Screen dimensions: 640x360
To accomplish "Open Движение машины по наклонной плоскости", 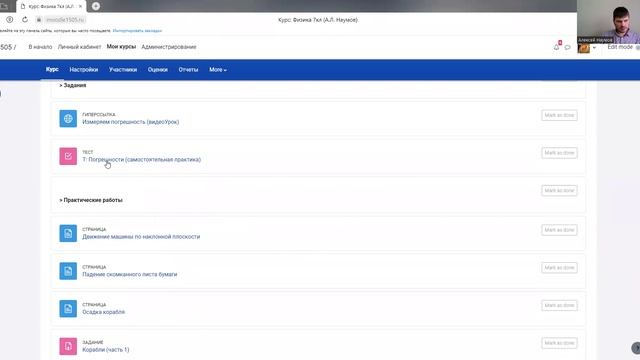I will pos(141,237).
